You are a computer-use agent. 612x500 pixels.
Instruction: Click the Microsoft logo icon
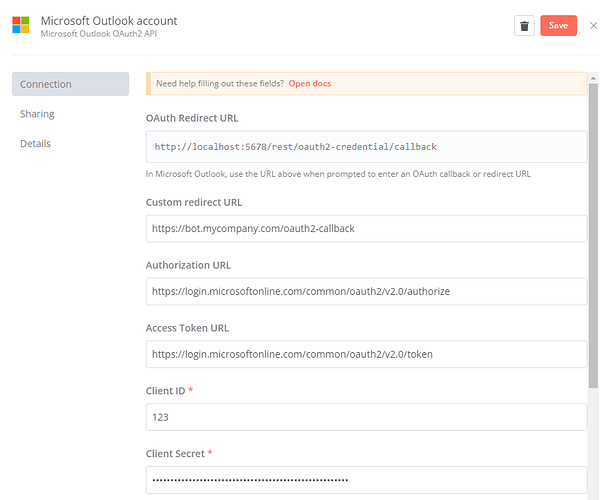point(20,25)
